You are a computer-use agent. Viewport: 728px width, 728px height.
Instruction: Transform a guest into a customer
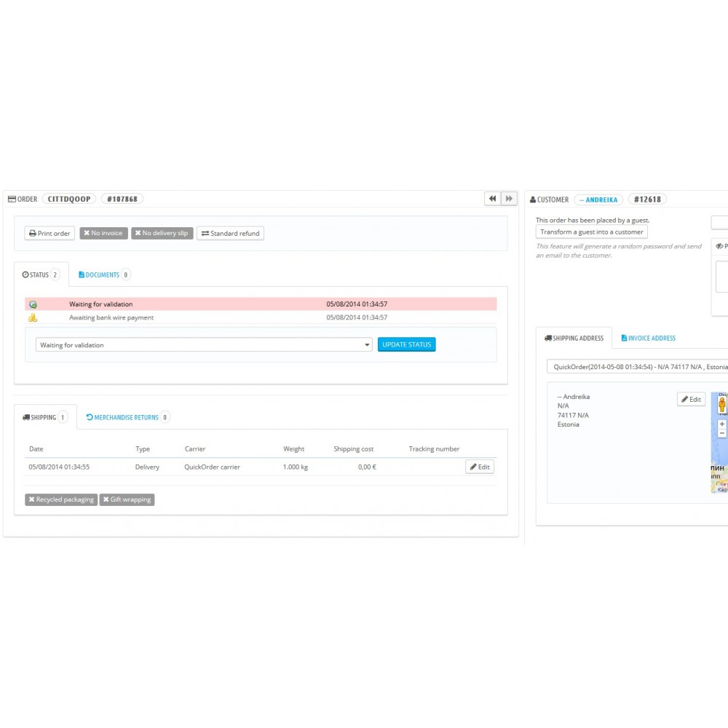[591, 232]
